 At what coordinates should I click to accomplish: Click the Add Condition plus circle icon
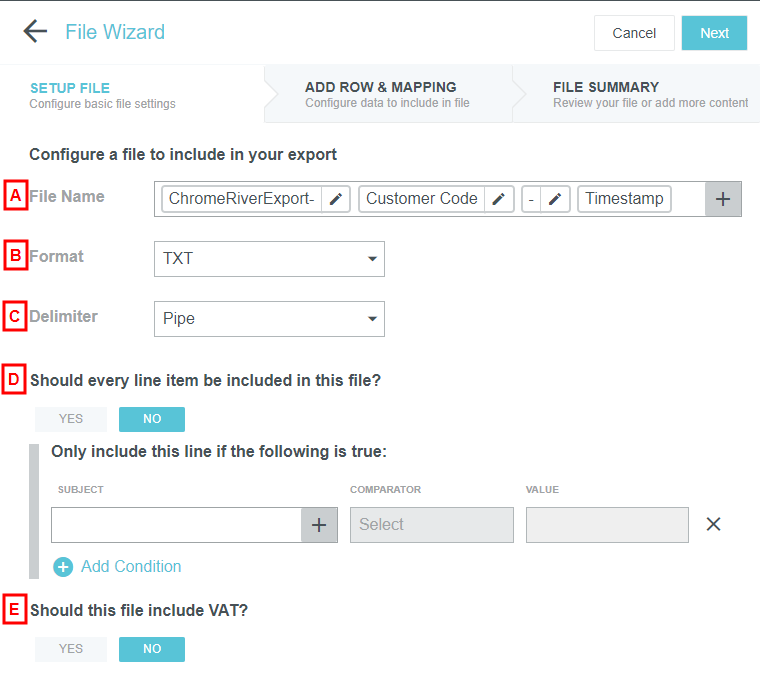pyautogui.click(x=63, y=567)
